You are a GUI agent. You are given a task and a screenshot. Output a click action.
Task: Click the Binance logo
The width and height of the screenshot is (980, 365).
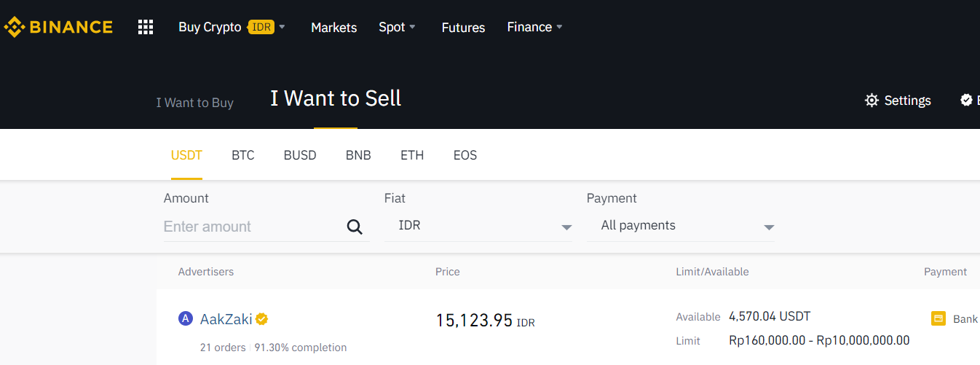pyautogui.click(x=58, y=28)
